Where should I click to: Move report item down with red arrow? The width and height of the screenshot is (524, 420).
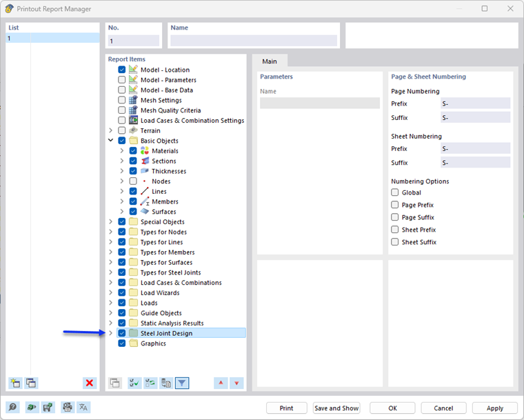coord(236,383)
